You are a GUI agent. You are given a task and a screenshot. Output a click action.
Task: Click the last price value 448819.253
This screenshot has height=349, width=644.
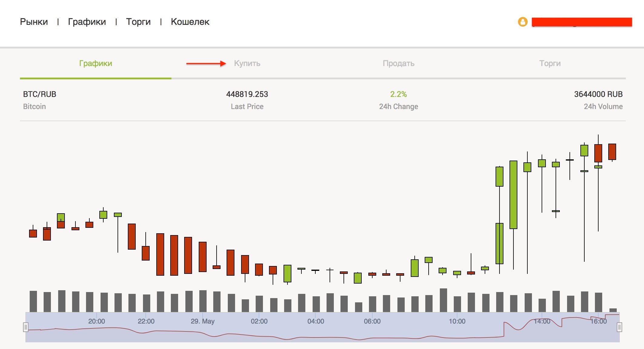(x=247, y=94)
